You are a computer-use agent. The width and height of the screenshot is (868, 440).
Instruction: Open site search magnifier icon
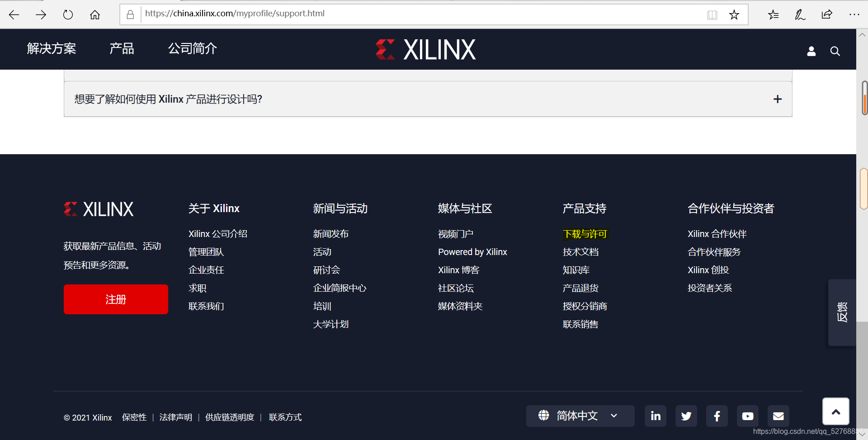[835, 51]
